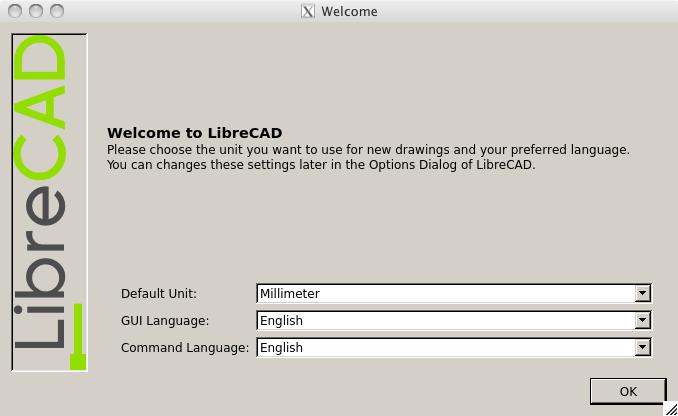Click the 'You can changes these settings' sentence
The width and height of the screenshot is (678, 416).
(x=321, y=165)
